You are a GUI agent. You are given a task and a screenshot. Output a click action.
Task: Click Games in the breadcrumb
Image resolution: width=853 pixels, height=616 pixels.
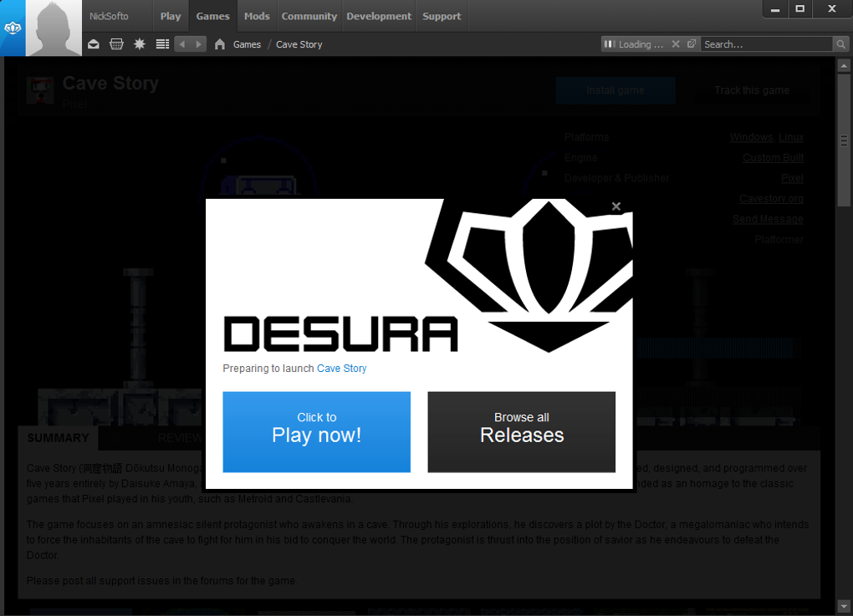coord(247,44)
